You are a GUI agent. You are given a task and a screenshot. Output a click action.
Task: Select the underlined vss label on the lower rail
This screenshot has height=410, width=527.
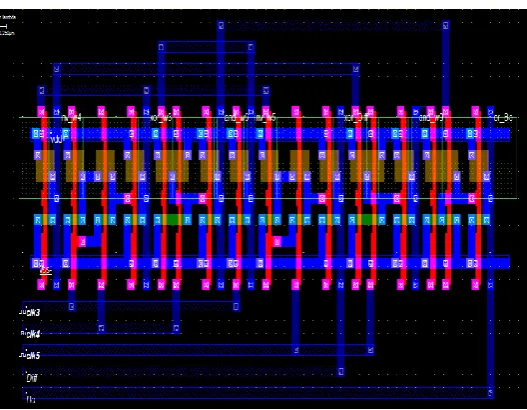tap(45, 270)
